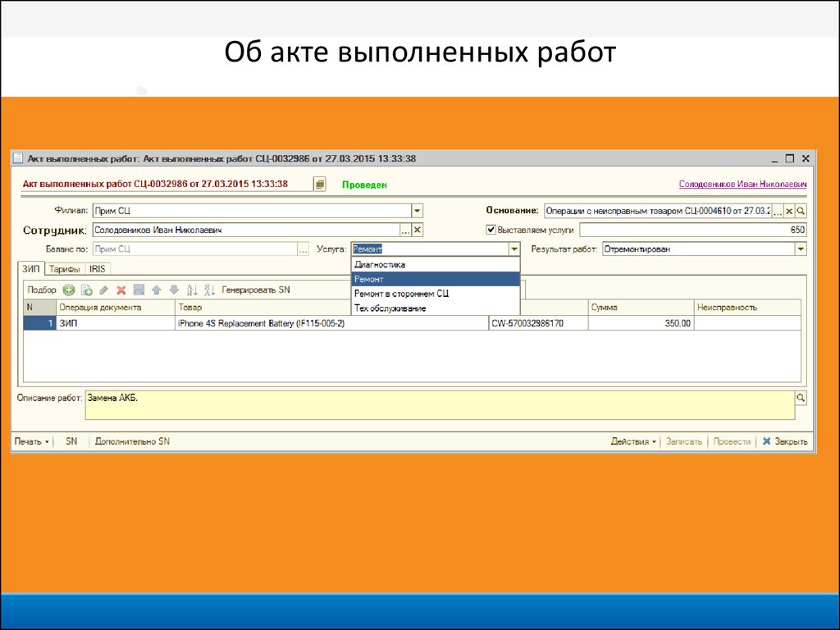Open the Действия dropdown menu
The image size is (840, 630).
pyautogui.click(x=633, y=441)
